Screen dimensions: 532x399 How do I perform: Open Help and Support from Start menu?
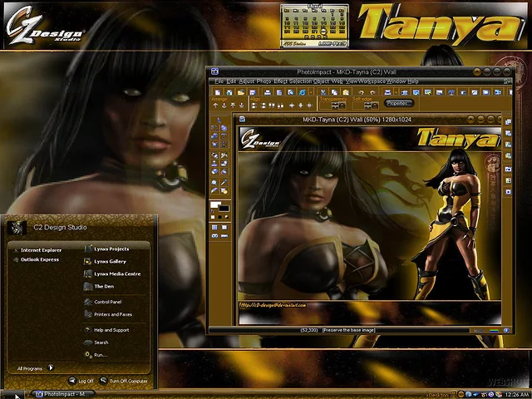click(x=111, y=330)
